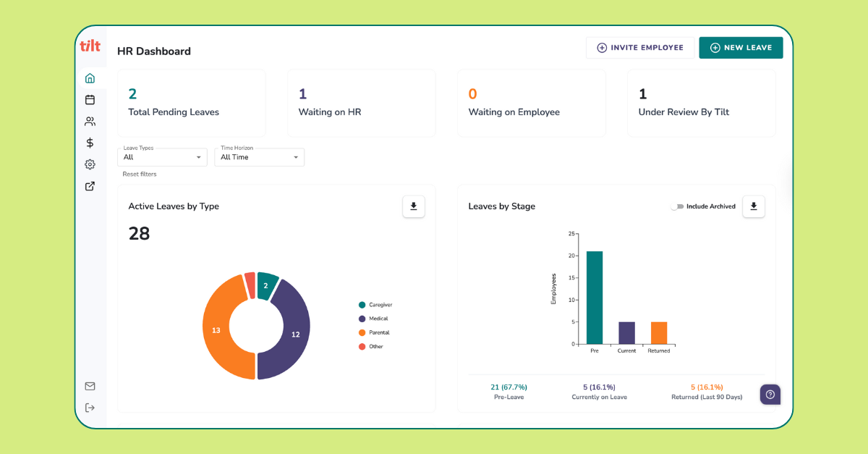868x454 pixels.
Task: Click the logout icon at sidebar bottom
Action: (x=90, y=407)
